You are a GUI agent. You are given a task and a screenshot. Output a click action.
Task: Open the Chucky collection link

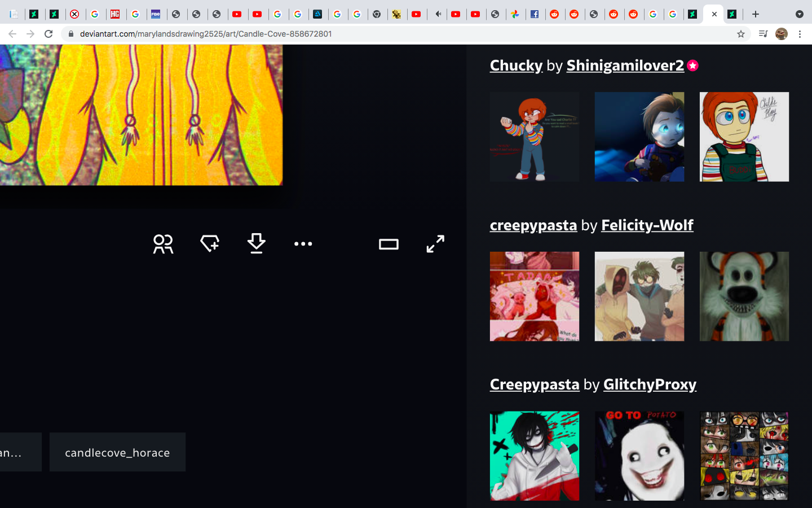pyautogui.click(x=516, y=65)
